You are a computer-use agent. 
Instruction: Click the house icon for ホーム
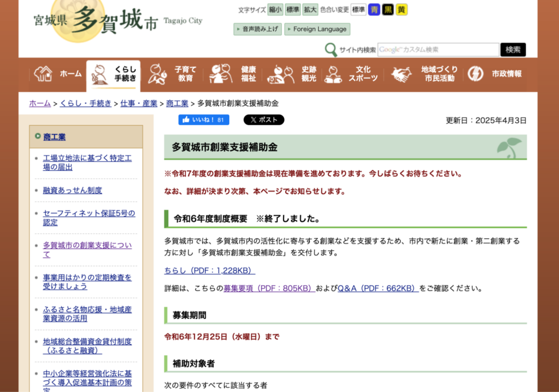[x=44, y=74]
